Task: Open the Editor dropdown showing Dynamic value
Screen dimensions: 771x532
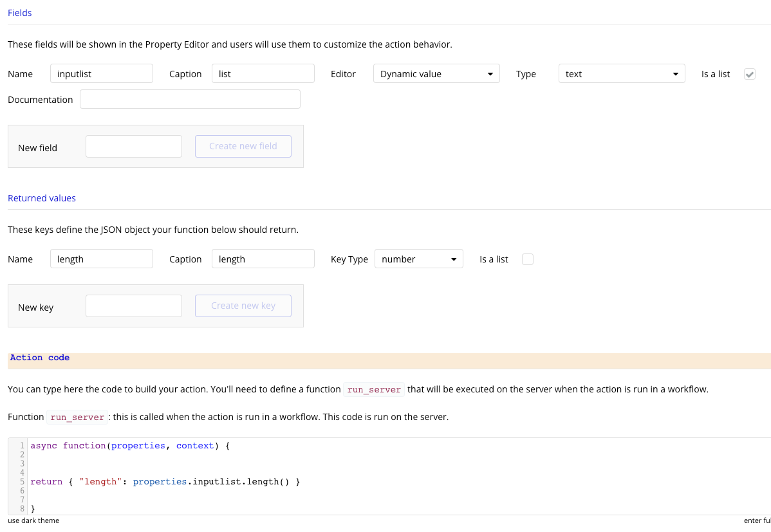Action: (x=436, y=74)
